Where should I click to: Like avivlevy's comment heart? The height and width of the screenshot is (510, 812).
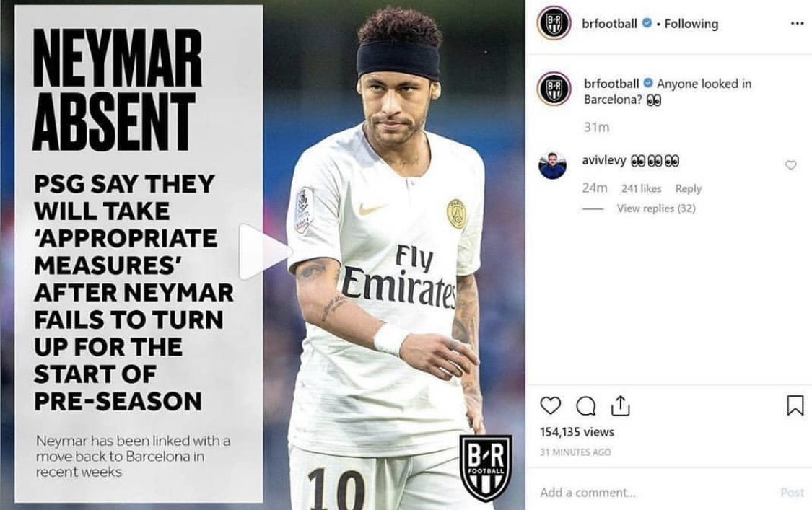coord(791,165)
